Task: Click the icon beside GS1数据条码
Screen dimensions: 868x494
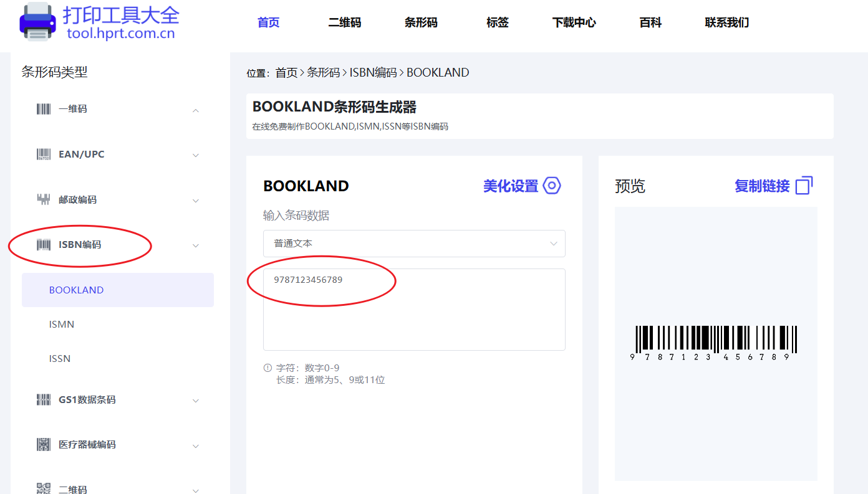Action: (44, 400)
